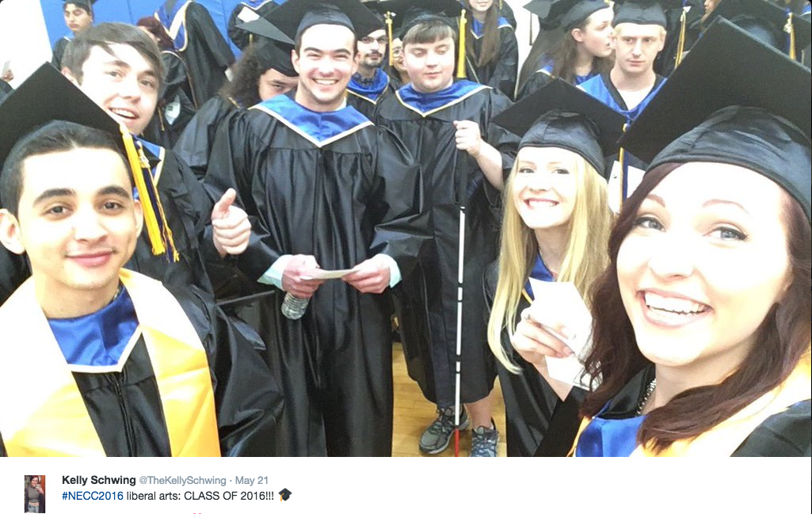Viewport: 812px width, 514px height.
Task: Select the 'liberal arts: CLASS OF 2016!!!' text
Action: (x=200, y=496)
